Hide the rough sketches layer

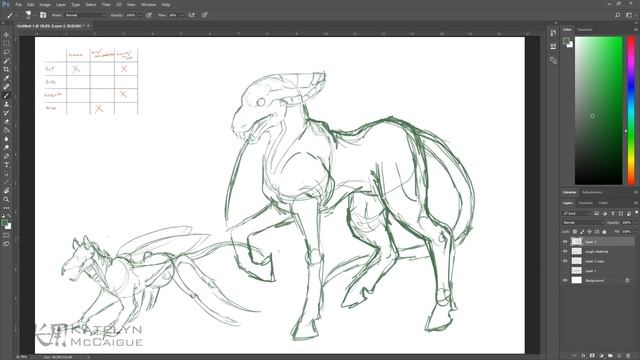coord(565,251)
